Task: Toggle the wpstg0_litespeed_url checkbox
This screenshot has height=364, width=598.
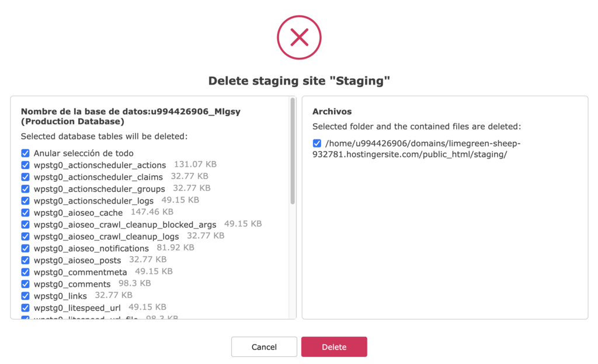Action: pos(25,307)
